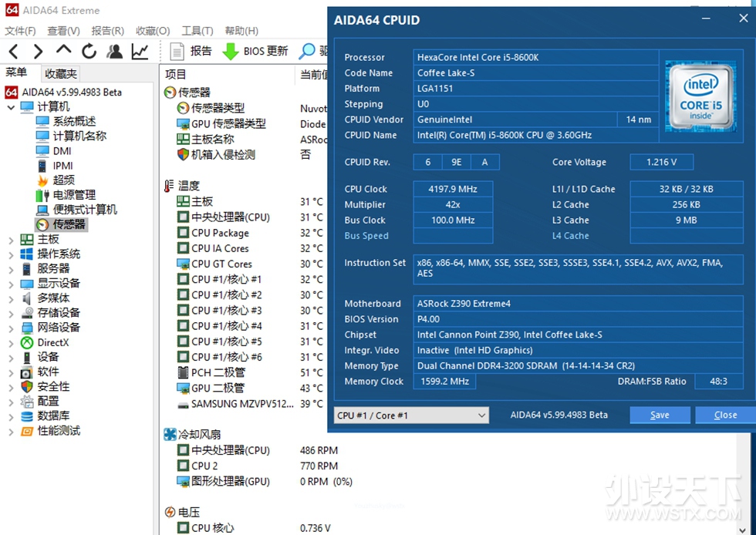Click the 主板名称 row icon
The image size is (756, 535).
click(x=183, y=140)
